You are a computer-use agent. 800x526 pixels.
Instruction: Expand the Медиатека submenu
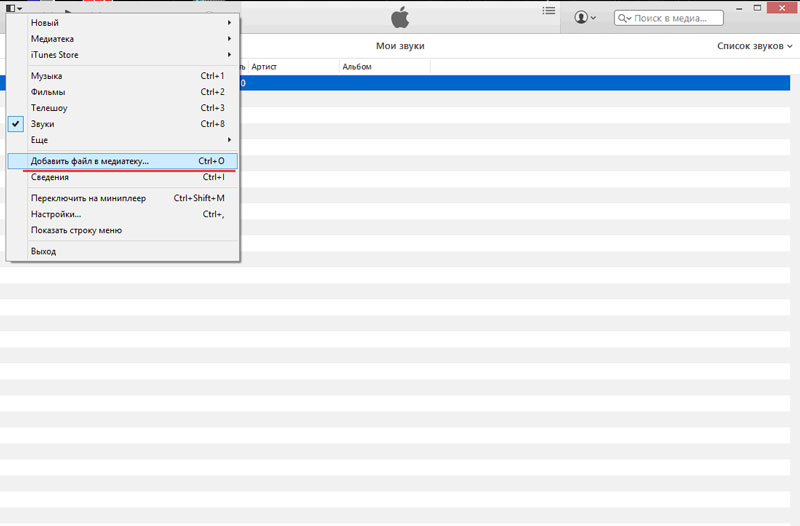click(x=52, y=39)
